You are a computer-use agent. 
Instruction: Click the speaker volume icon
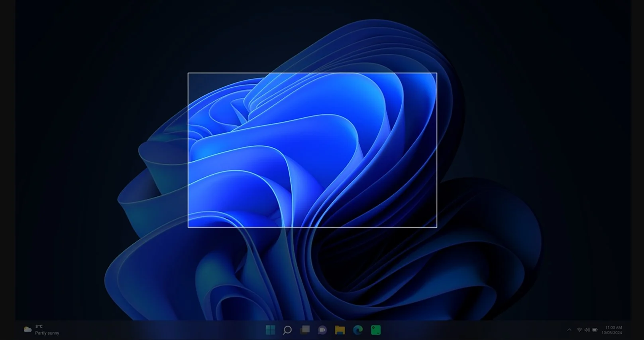(x=587, y=330)
